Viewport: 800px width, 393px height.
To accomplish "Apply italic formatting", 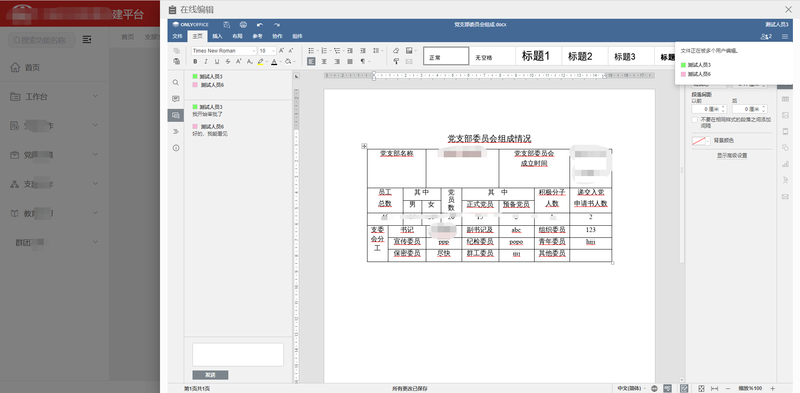I will tap(206, 62).
